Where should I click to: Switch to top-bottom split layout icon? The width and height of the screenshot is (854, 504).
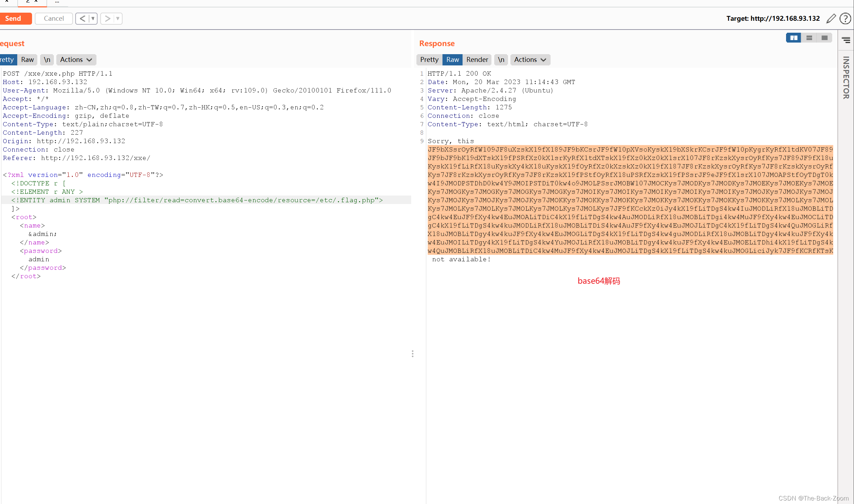click(x=809, y=38)
